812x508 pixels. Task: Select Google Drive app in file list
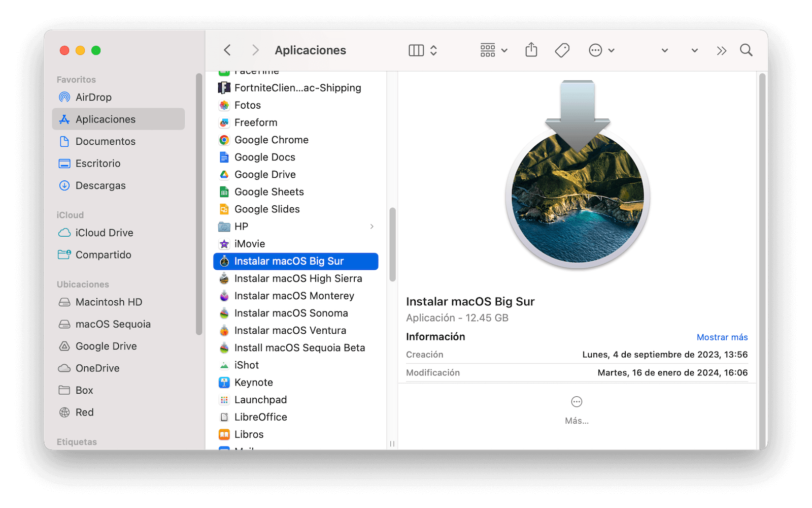296,174
